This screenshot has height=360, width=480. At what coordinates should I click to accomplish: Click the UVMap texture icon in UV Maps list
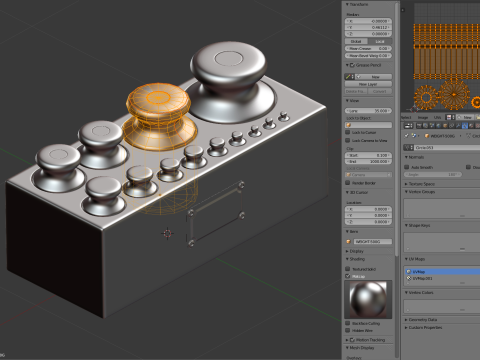tap(409, 272)
